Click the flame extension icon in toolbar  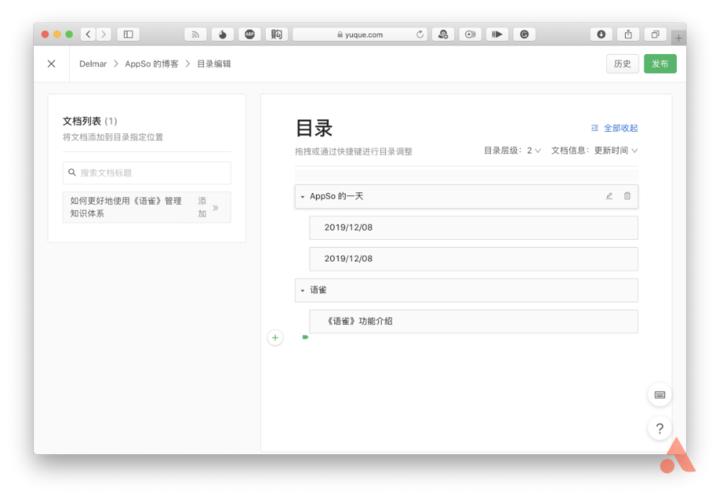pos(223,34)
